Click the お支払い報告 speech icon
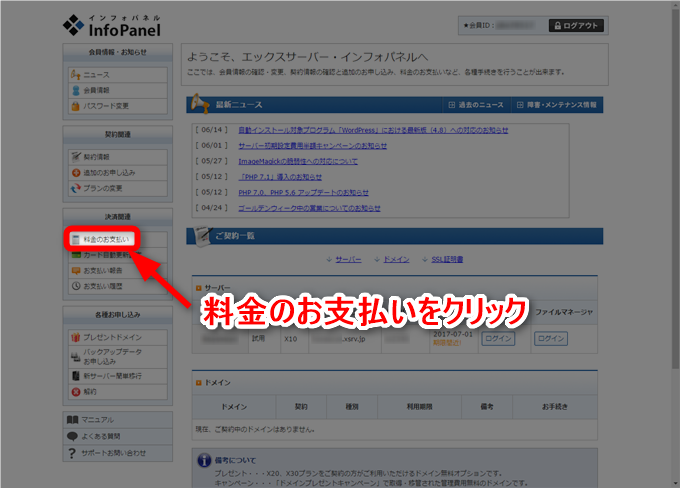Screen dimensions: 680x488 point(76,271)
